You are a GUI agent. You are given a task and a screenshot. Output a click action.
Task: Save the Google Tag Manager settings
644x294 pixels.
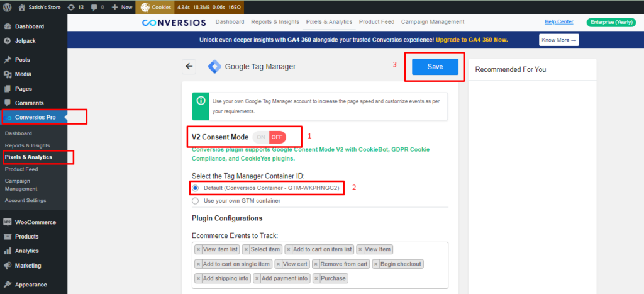[435, 67]
